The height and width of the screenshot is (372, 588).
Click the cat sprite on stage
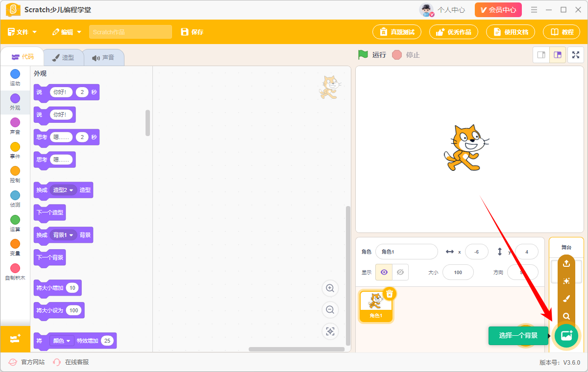pyautogui.click(x=466, y=148)
